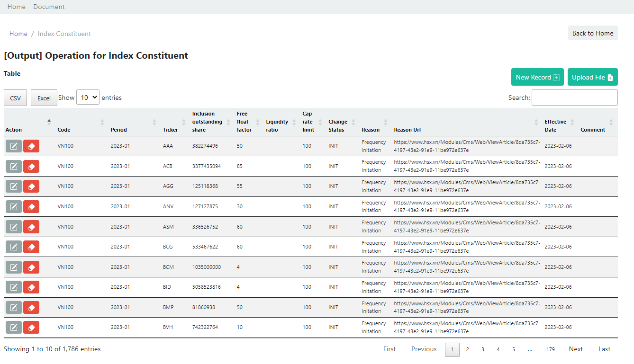Go to page 4
Image resolution: width=634 pixels, height=364 pixels.
click(x=498, y=349)
